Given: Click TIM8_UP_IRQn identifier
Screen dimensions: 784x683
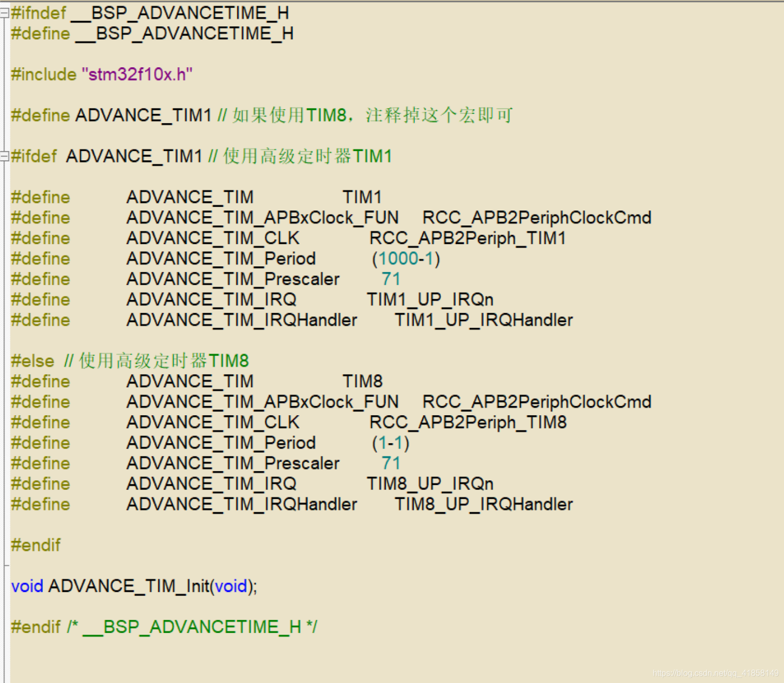Looking at the screenshot, I should pos(430,484).
